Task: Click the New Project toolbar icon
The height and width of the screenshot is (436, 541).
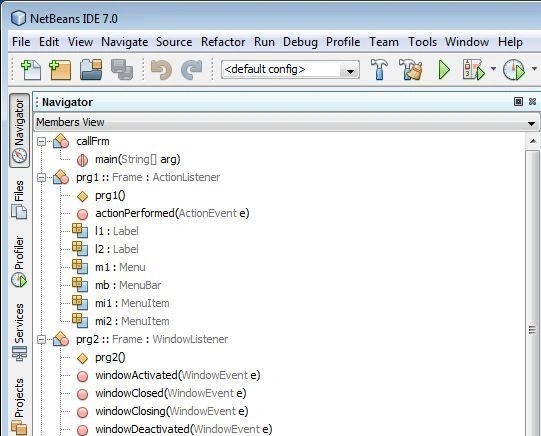Action: 60,69
